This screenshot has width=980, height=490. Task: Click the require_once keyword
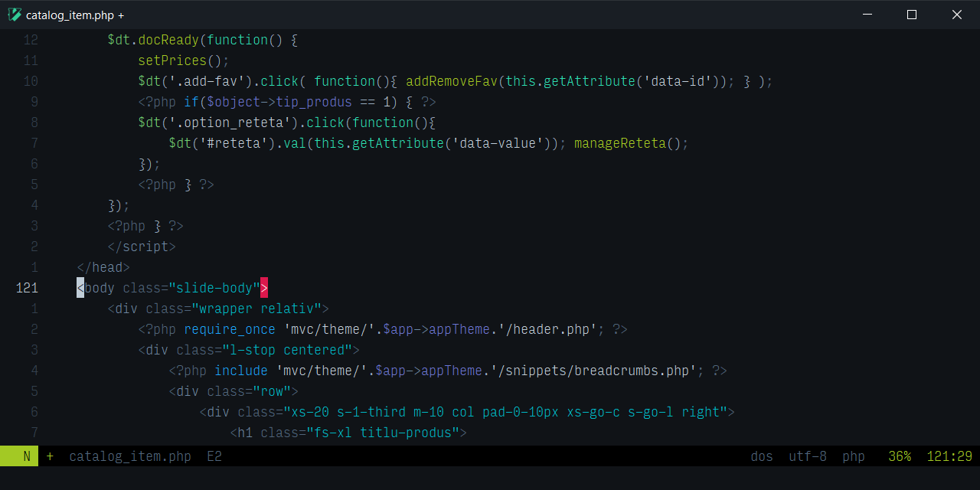pos(230,329)
